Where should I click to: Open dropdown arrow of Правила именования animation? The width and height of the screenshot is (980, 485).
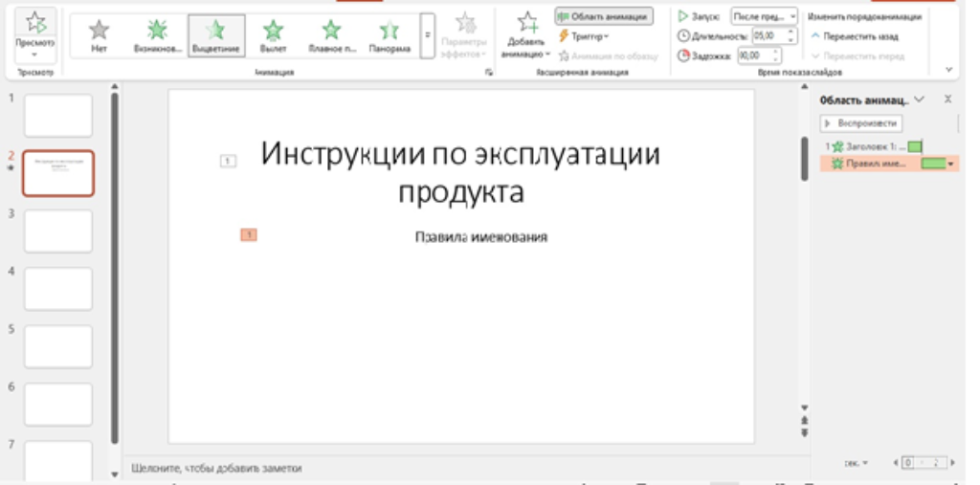[x=951, y=165]
